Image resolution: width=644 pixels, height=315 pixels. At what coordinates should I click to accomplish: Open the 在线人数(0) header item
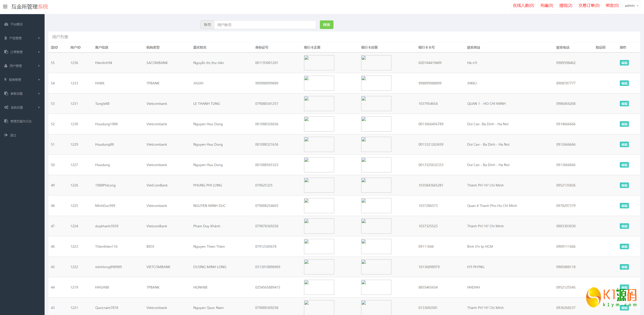coord(523,6)
